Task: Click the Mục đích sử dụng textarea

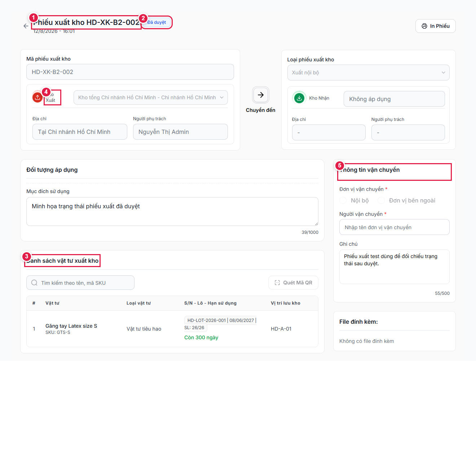Action: tap(172, 211)
